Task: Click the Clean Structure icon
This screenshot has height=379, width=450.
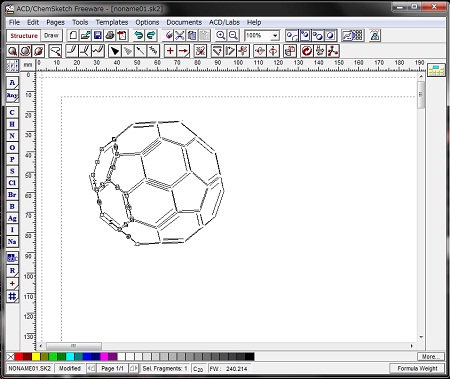Action: (x=307, y=51)
